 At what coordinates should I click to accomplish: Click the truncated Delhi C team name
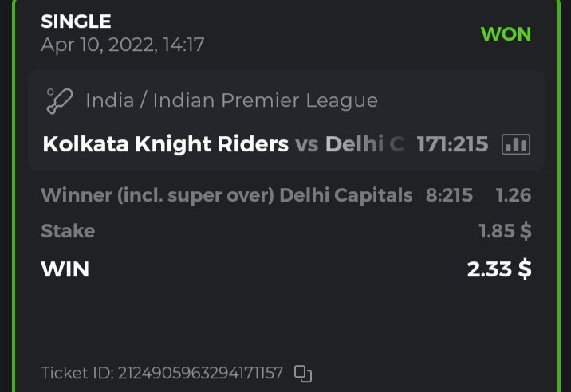pos(364,144)
